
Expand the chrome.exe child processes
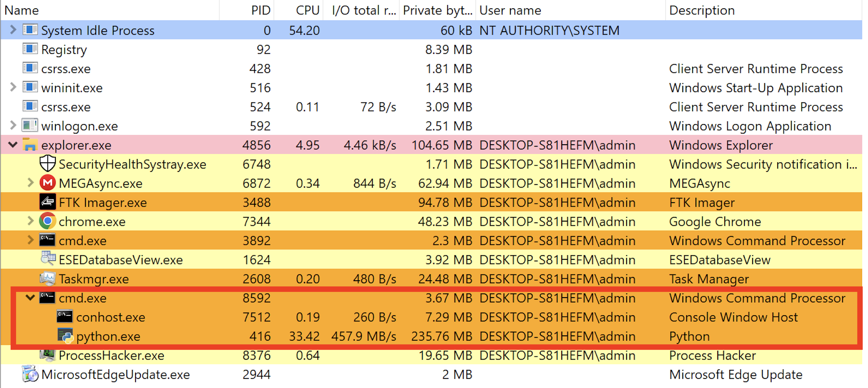coord(30,221)
